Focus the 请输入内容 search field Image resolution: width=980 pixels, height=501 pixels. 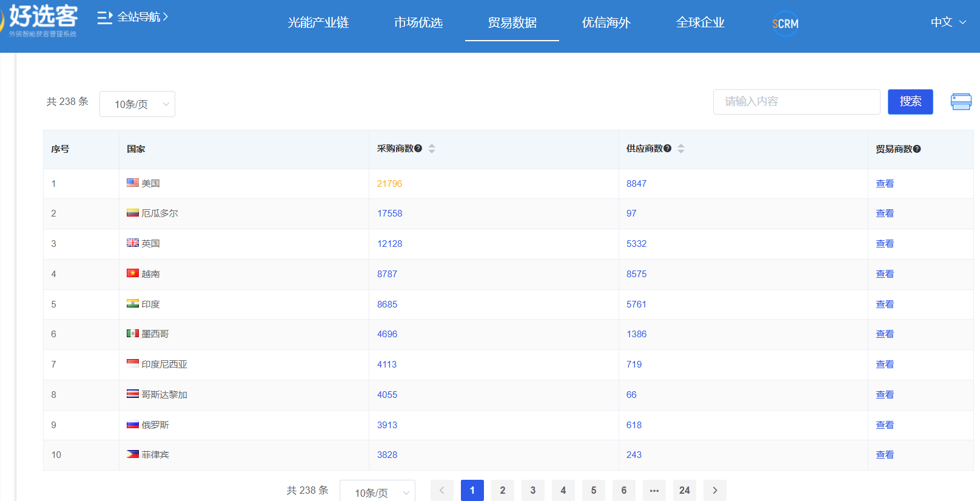coord(796,102)
